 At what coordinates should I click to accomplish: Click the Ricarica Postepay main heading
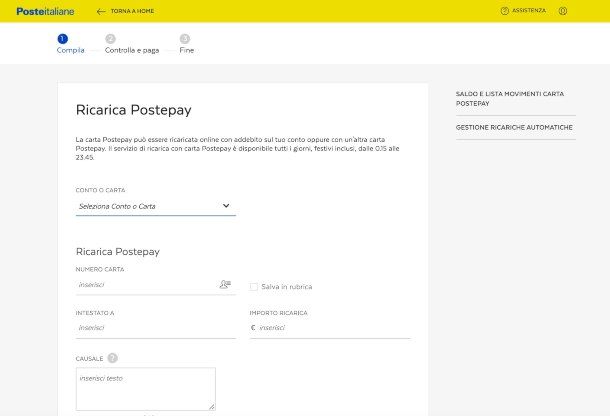(133, 110)
